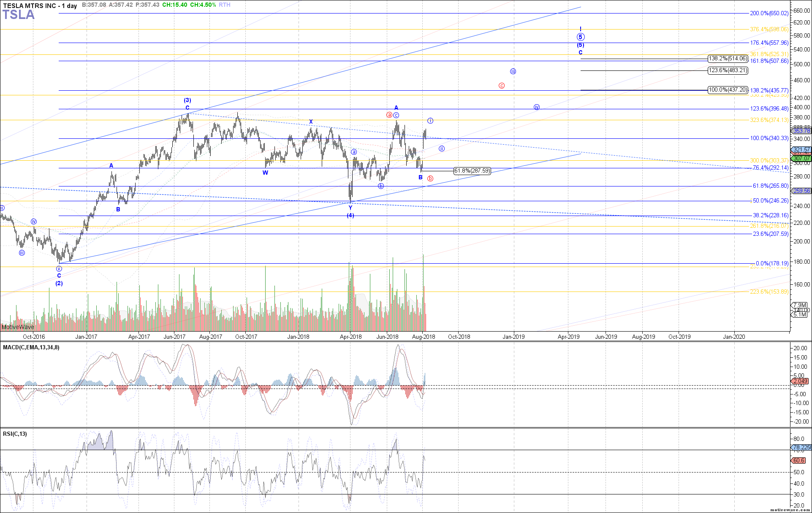Click the MACD(C,EMA,13,34,8) study label
Viewport: 812px width, 513px height.
pyautogui.click(x=31, y=348)
